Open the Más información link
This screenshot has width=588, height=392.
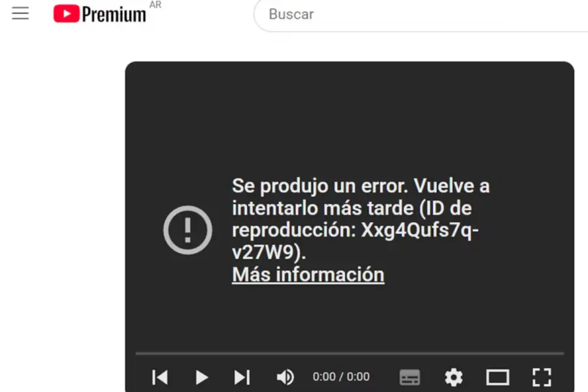(308, 274)
